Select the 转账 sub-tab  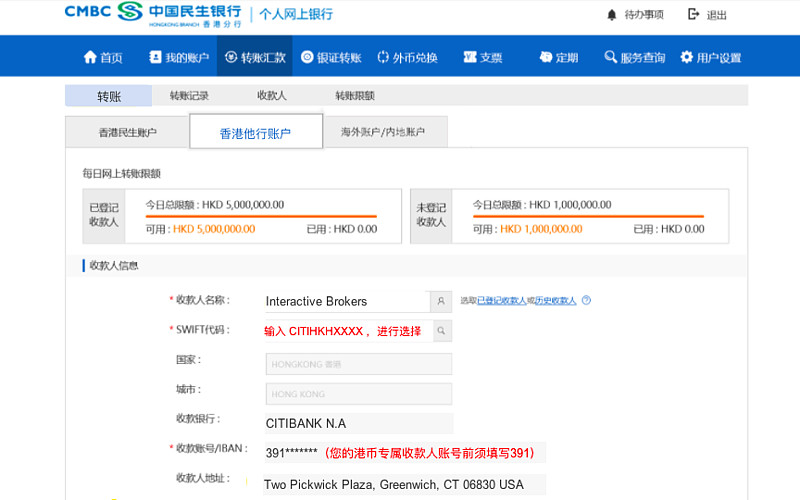click(109, 96)
